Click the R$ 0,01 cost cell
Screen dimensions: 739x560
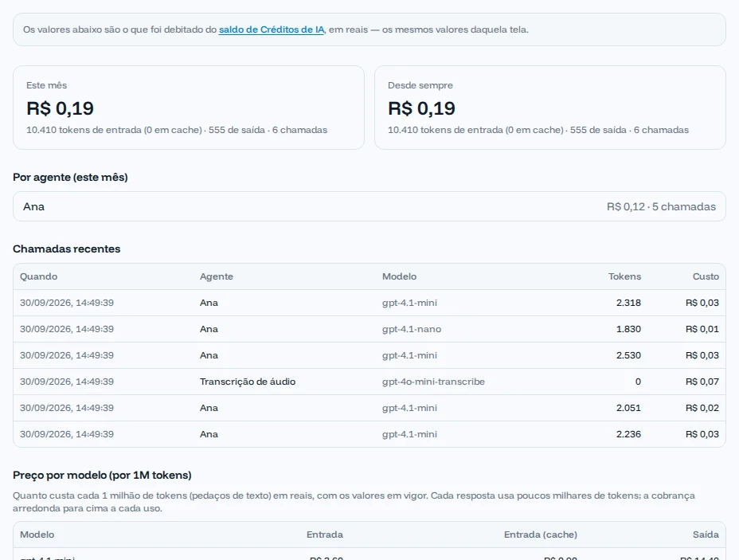702,329
